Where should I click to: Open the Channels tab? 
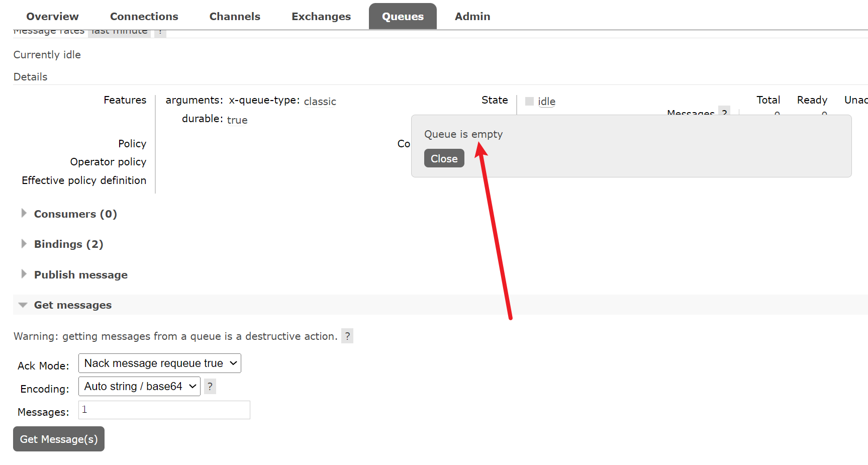coord(235,17)
